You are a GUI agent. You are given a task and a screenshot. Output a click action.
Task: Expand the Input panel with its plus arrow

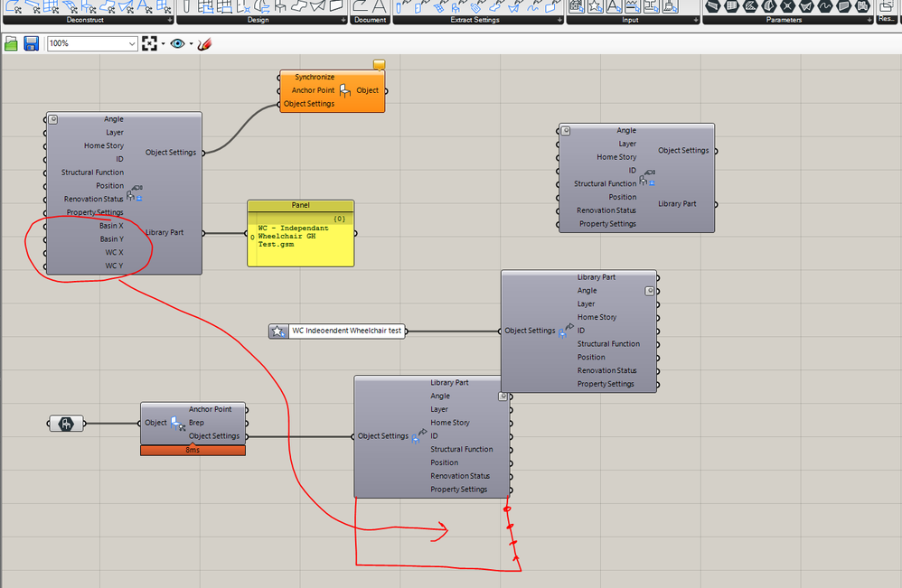pyautogui.click(x=696, y=20)
